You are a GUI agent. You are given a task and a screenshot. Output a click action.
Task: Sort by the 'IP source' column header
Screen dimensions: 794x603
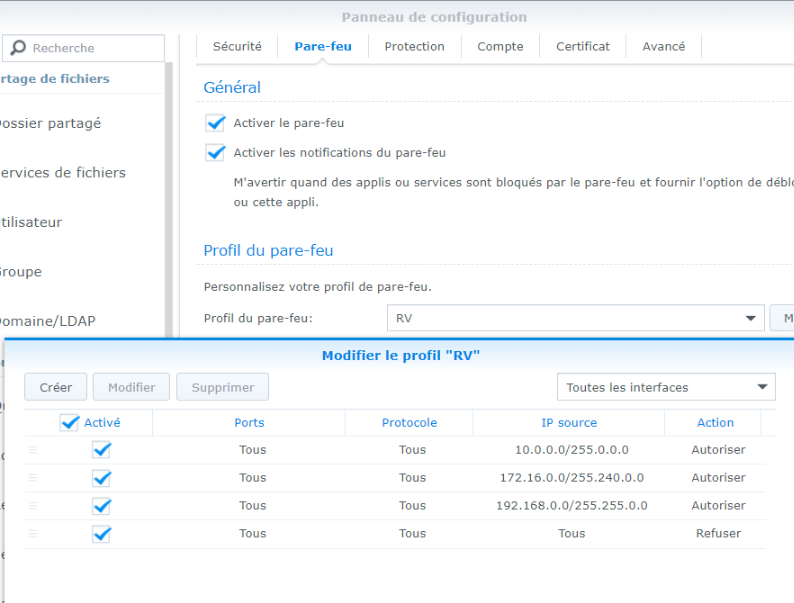[x=571, y=423]
